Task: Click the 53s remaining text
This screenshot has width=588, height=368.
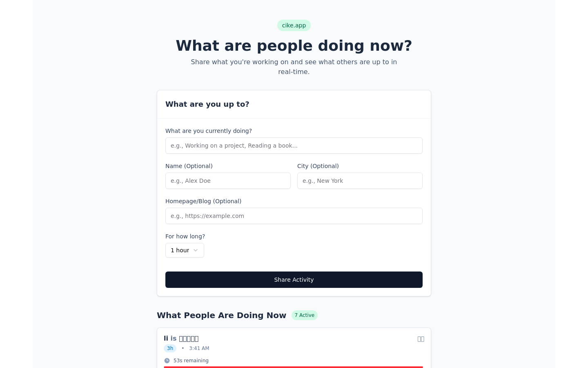Action: 191,361
